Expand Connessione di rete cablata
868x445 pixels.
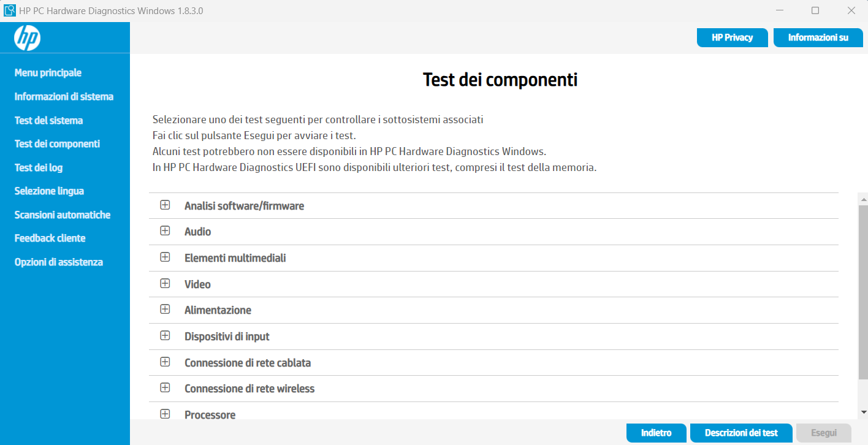(165, 362)
